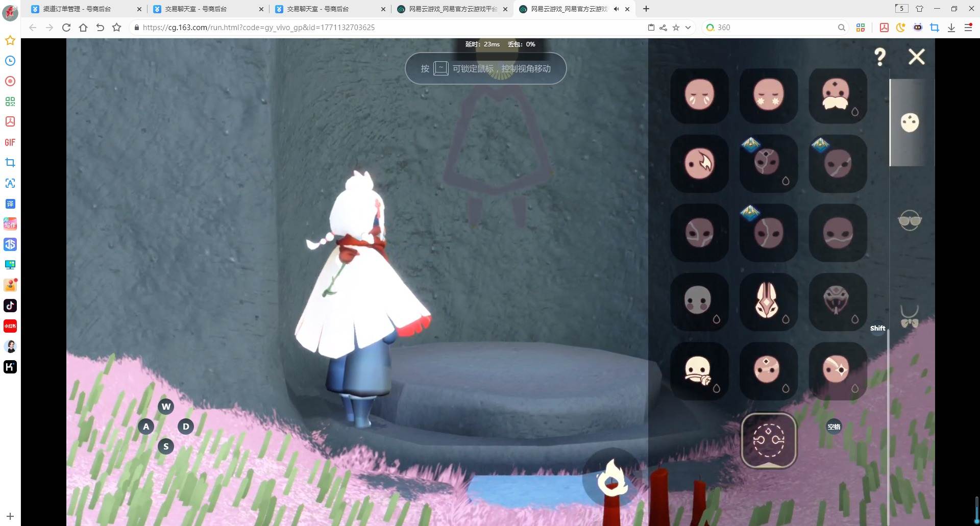980x526 pixels.
Task: Select the crying tears mask
Action: click(699, 95)
